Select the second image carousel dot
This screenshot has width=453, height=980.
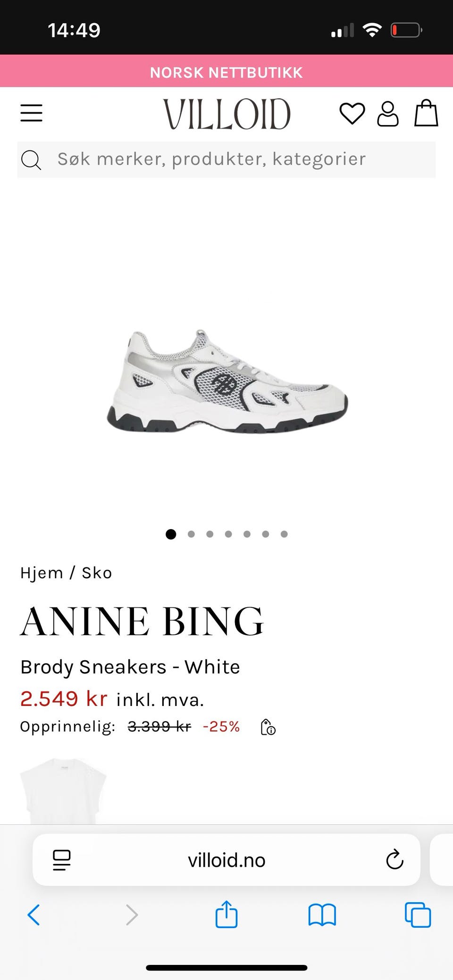(x=191, y=534)
